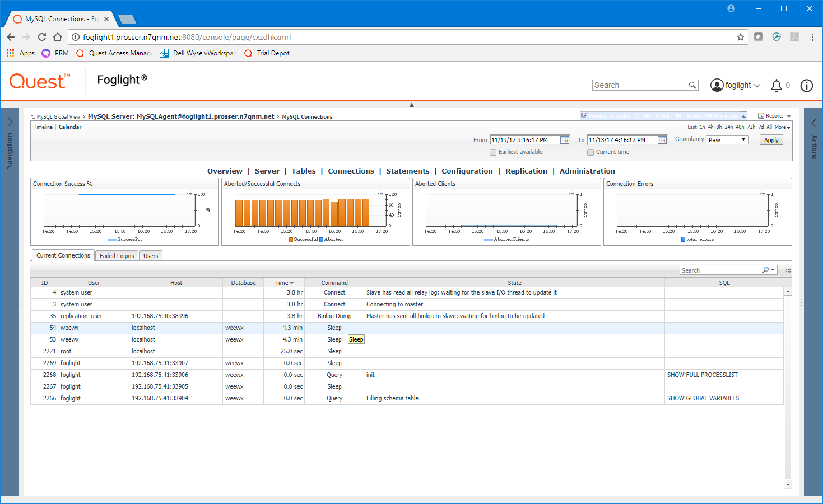Screen dimensions: 823x504
Task: Open the Configuration section
Action: 467,171
